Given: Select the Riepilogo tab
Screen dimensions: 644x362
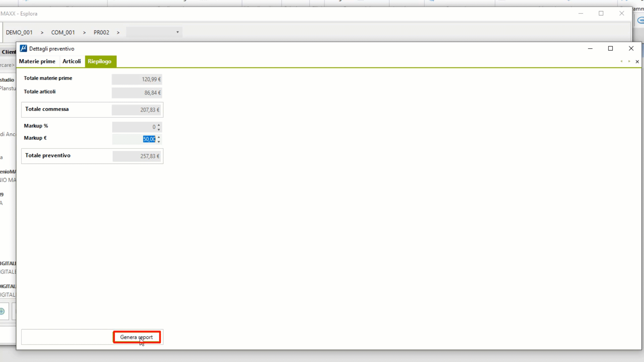Looking at the screenshot, I should [x=100, y=61].
